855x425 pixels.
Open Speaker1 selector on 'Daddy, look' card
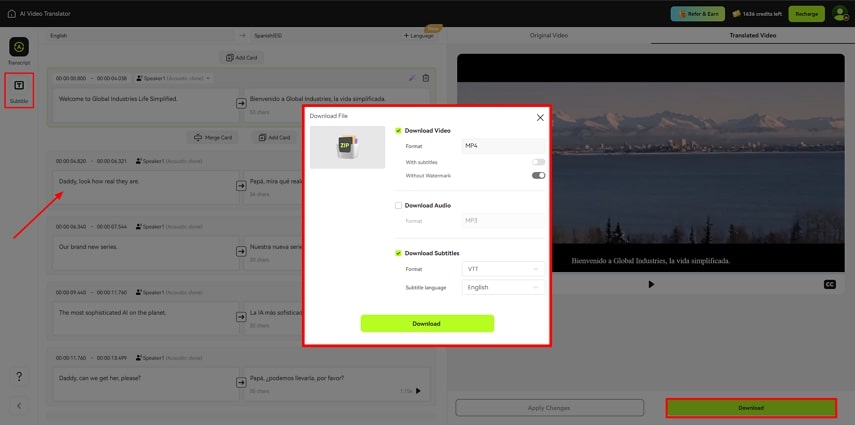point(170,161)
